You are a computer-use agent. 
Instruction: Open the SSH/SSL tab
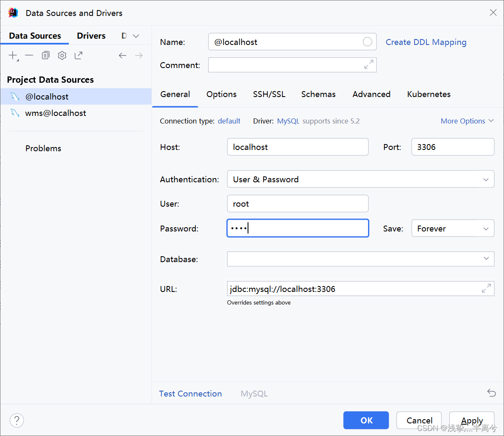269,94
